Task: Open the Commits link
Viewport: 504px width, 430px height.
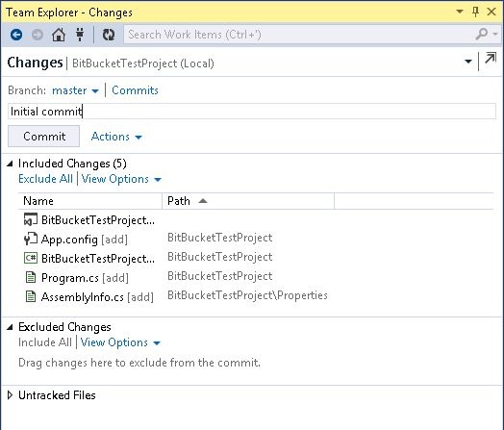Action: tap(135, 90)
